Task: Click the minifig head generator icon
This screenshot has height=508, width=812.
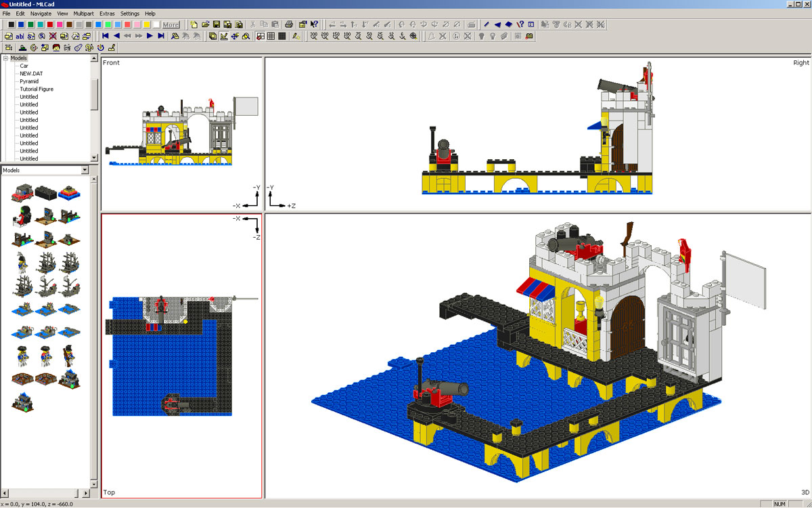Action: (56, 47)
